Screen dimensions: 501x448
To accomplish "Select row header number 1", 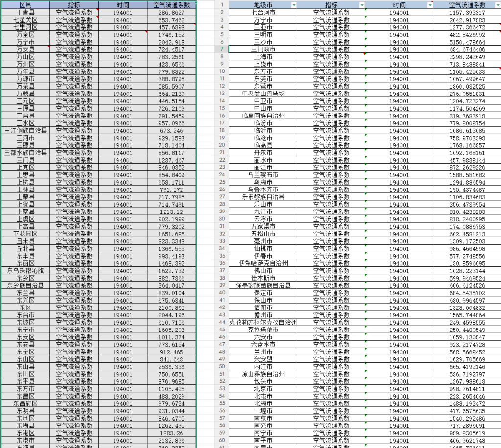I will [x=222, y=5].
